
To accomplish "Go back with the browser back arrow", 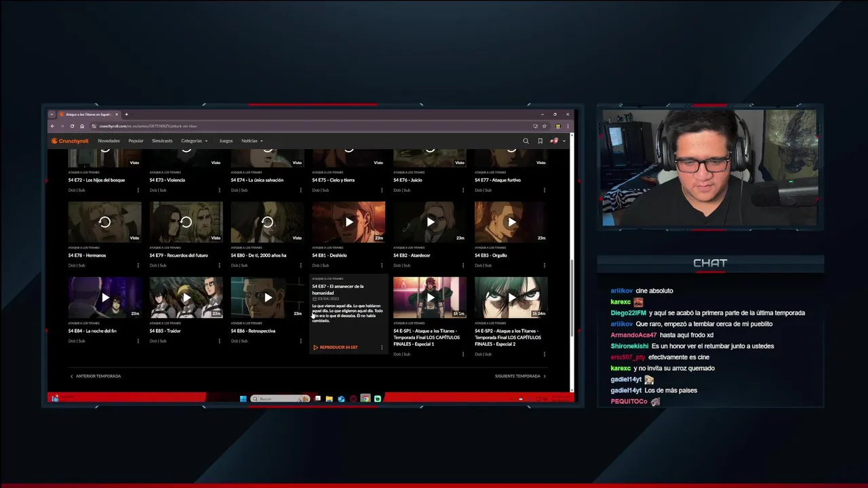I will tap(52, 126).
